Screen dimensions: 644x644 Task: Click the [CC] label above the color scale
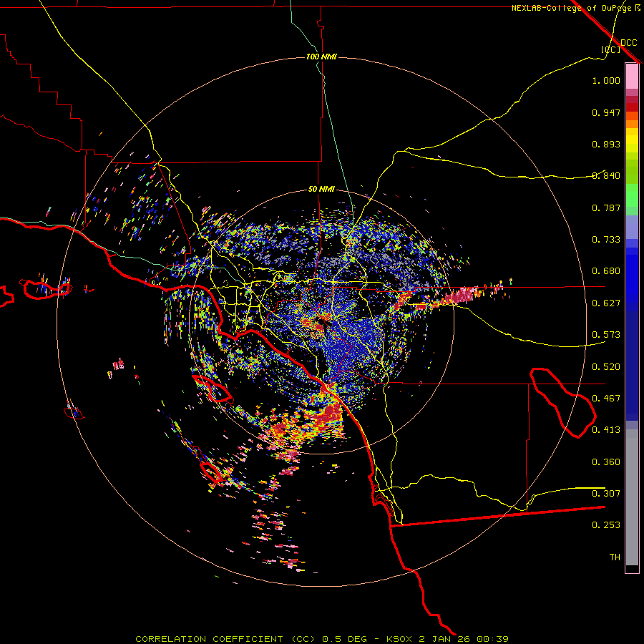point(610,49)
